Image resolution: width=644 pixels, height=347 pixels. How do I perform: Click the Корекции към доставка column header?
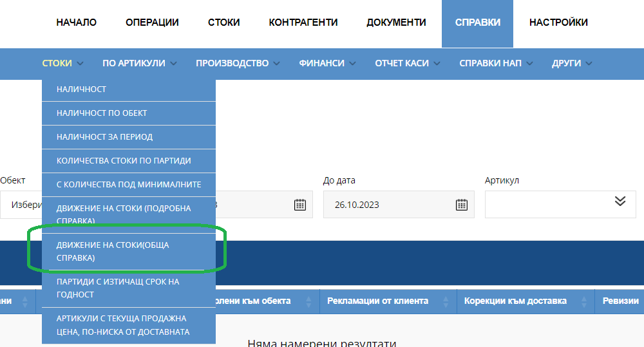526,301
